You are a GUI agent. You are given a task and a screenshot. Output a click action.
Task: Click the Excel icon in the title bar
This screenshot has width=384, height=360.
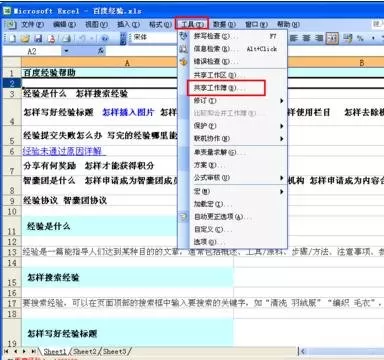[x=7, y=10]
